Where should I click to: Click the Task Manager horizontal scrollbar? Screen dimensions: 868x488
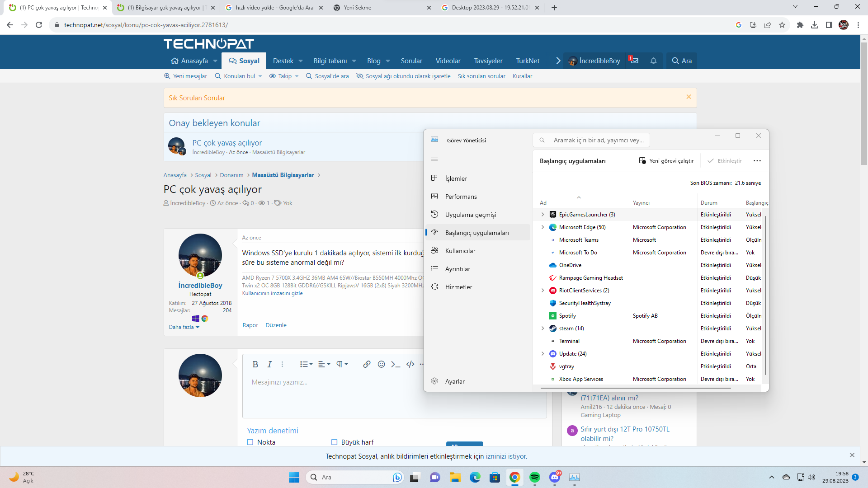(635, 388)
